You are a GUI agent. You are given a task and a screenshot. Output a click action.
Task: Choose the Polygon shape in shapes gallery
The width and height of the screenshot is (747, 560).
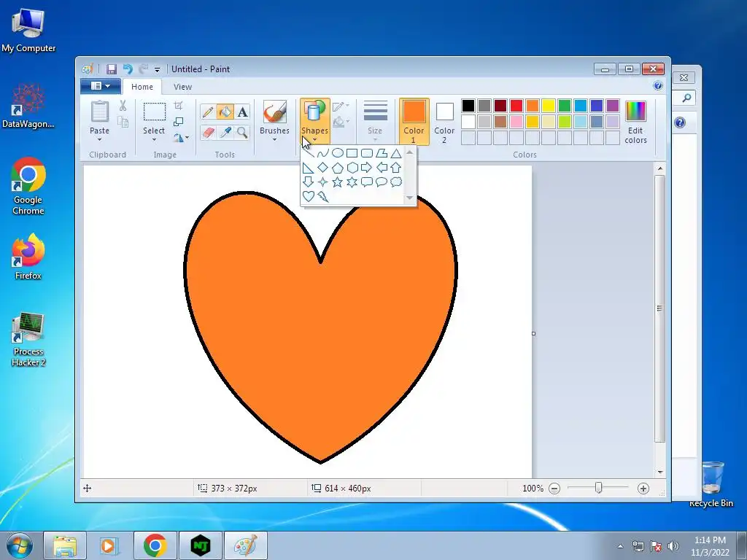tap(381, 153)
